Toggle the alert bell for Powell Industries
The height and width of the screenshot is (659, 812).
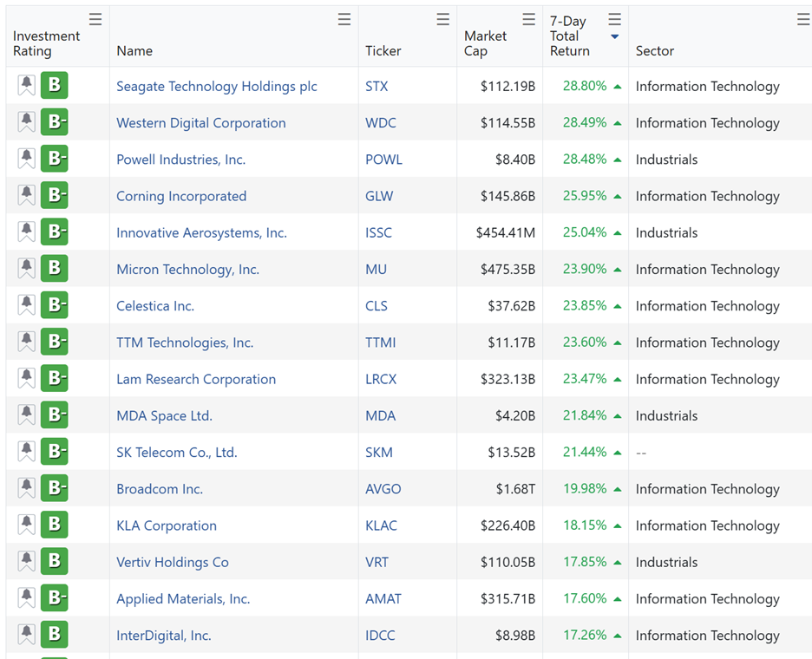26,160
